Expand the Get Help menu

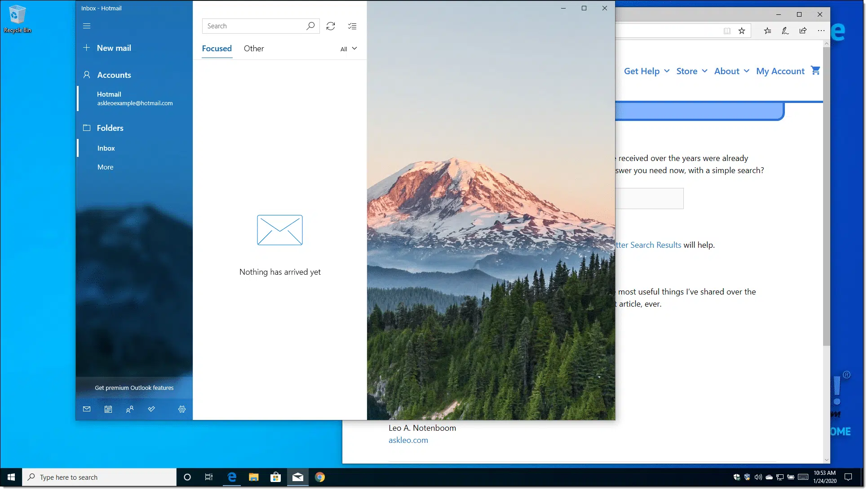pos(646,71)
